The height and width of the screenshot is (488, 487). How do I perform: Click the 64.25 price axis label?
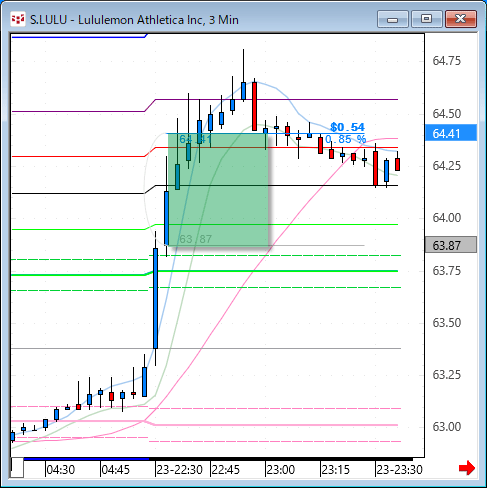tap(447, 166)
